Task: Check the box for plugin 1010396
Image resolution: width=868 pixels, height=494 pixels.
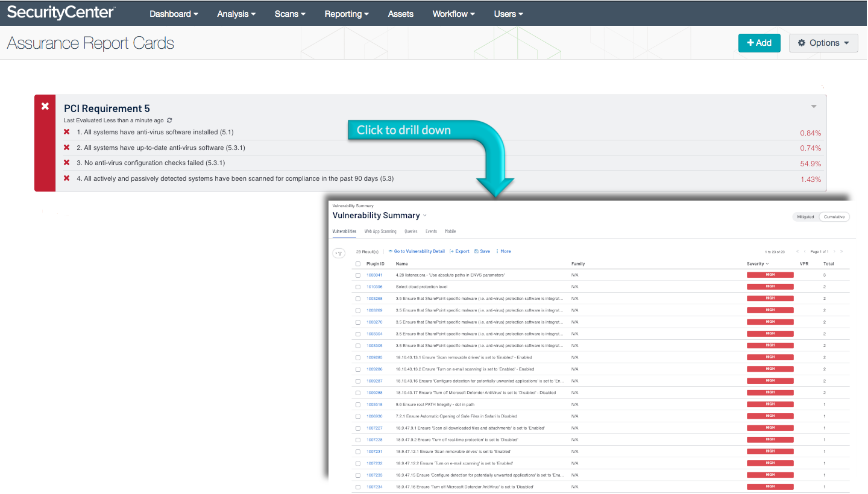Action: pos(358,287)
